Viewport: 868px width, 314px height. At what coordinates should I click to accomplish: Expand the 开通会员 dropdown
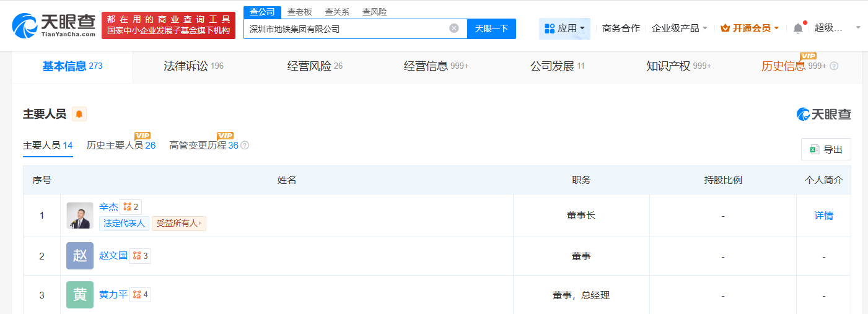point(750,28)
